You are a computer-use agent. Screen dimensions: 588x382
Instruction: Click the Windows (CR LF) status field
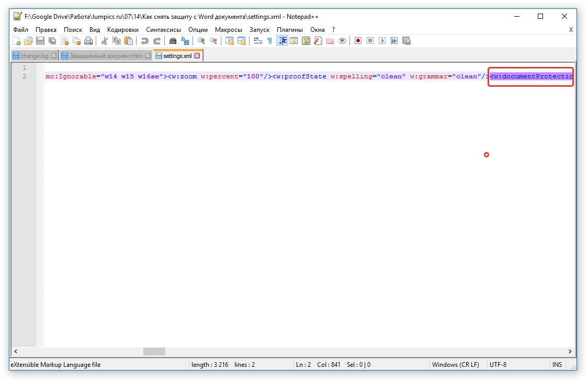click(x=455, y=365)
